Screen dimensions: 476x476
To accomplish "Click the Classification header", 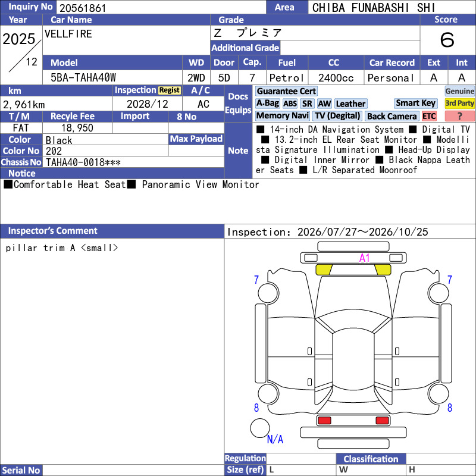I will 371,459.
